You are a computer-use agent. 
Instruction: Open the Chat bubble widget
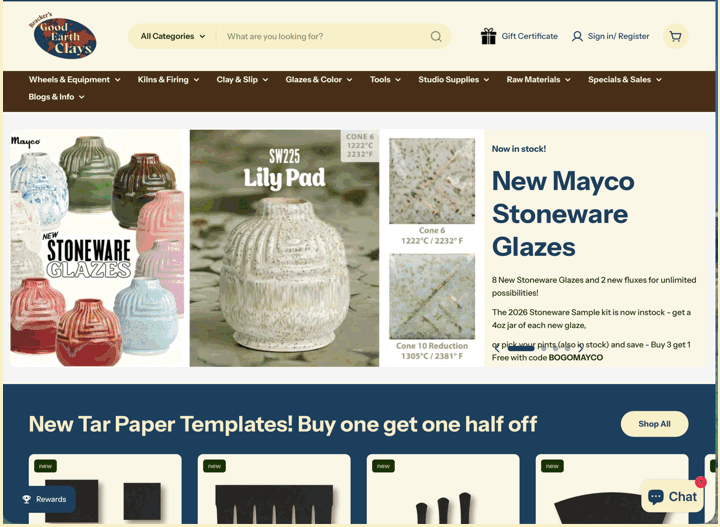tap(672, 496)
